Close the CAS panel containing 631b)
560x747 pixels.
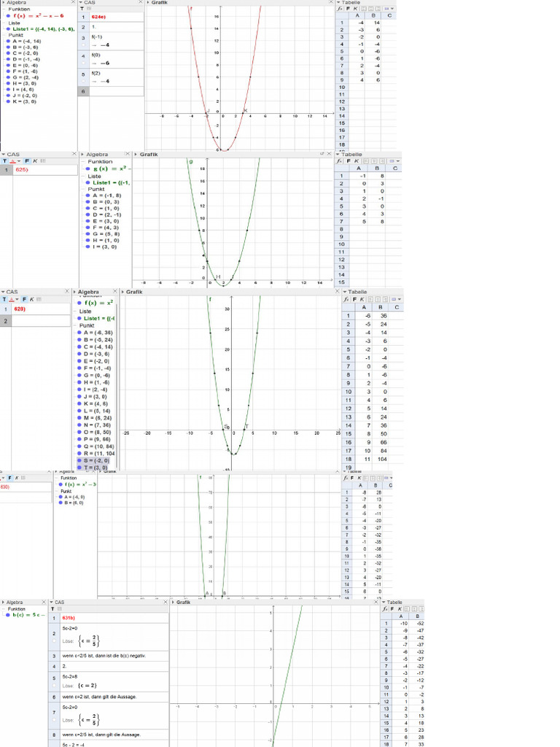coord(166,602)
